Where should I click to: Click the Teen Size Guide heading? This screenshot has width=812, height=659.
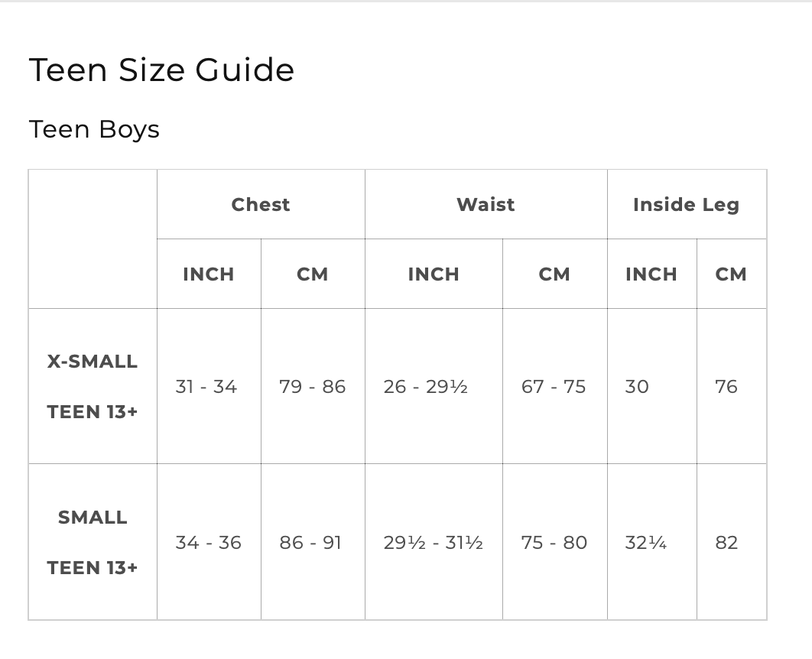(161, 70)
